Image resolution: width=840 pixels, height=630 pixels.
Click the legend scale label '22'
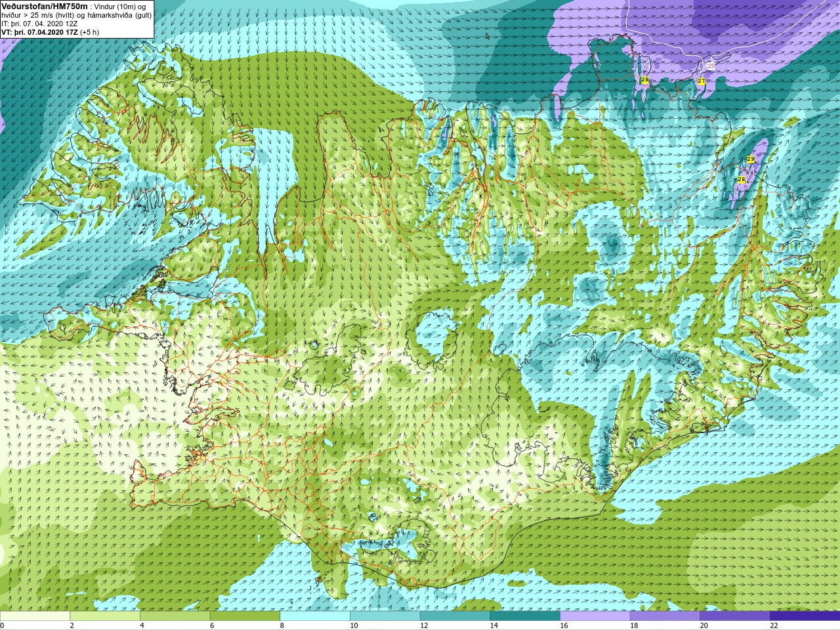coord(774,625)
